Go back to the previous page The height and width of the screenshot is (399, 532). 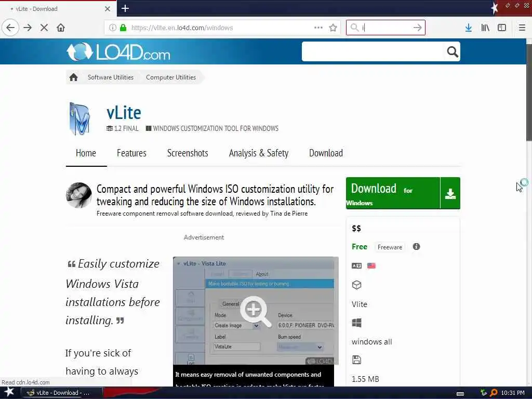click(x=10, y=28)
